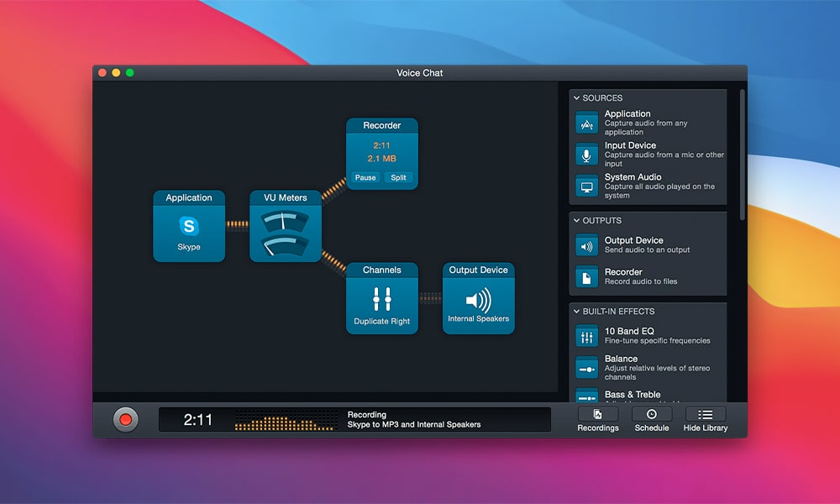Open the 10 Band EQ effect icon

point(586,336)
